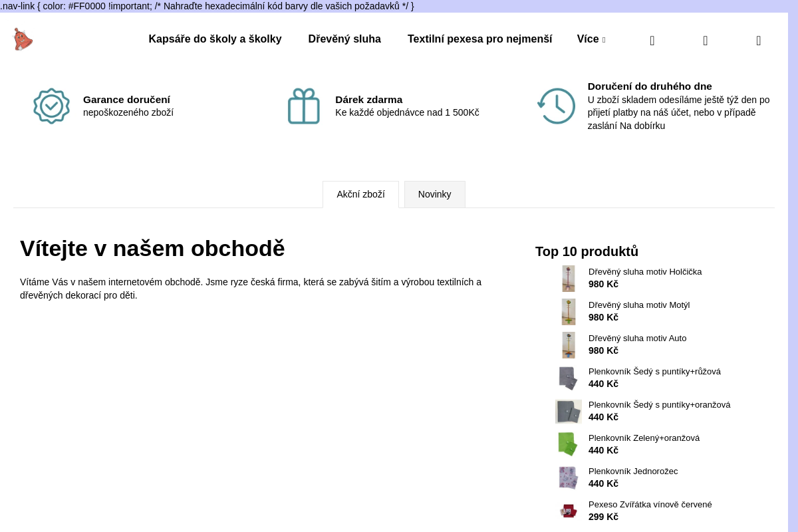Switch to the Akční zboží tab
798x532 pixels.
click(360, 194)
